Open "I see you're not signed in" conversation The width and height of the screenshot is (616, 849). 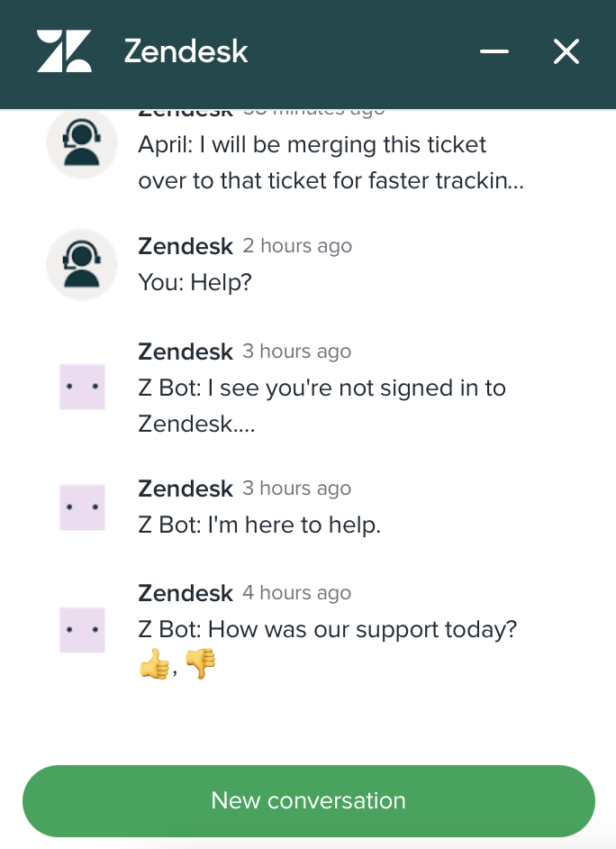coord(322,405)
